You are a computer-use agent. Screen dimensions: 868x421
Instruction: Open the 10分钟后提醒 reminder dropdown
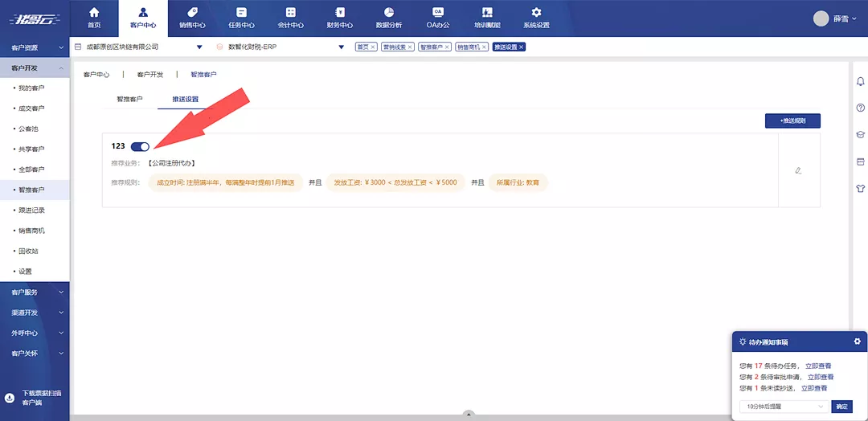[x=784, y=407]
